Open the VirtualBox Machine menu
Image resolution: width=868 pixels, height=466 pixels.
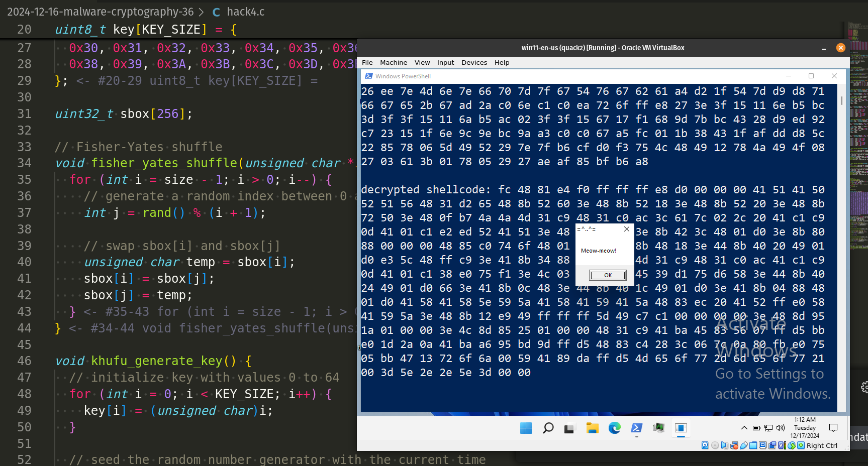pos(394,62)
